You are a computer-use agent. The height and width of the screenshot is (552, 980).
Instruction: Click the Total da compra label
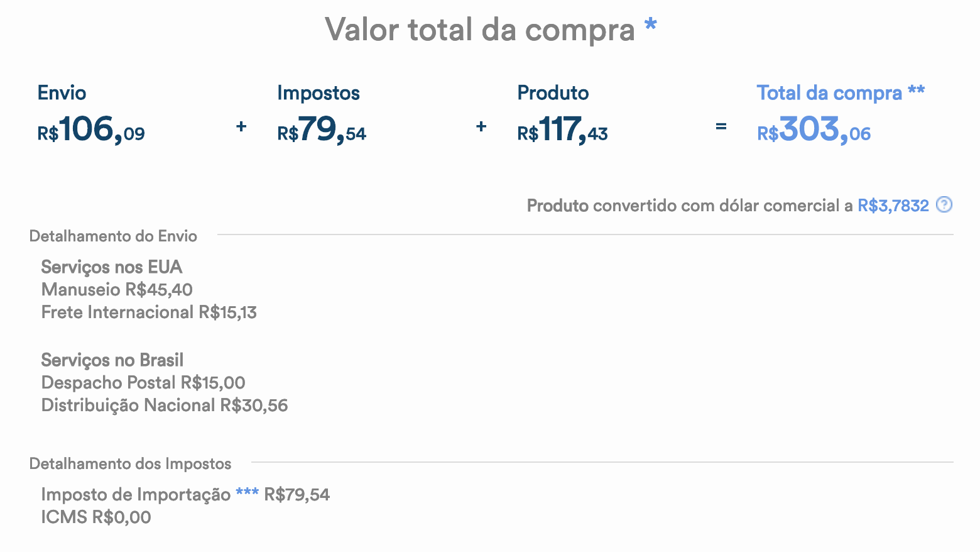point(829,93)
